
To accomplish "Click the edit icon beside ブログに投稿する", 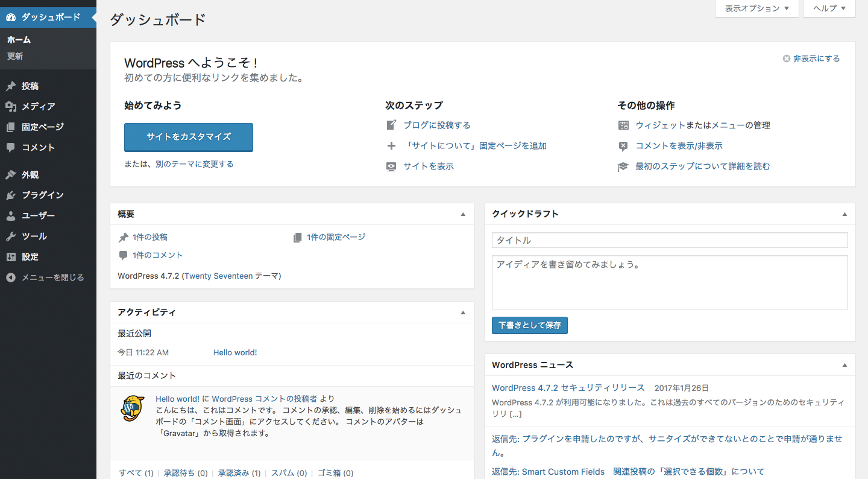I will (x=392, y=125).
